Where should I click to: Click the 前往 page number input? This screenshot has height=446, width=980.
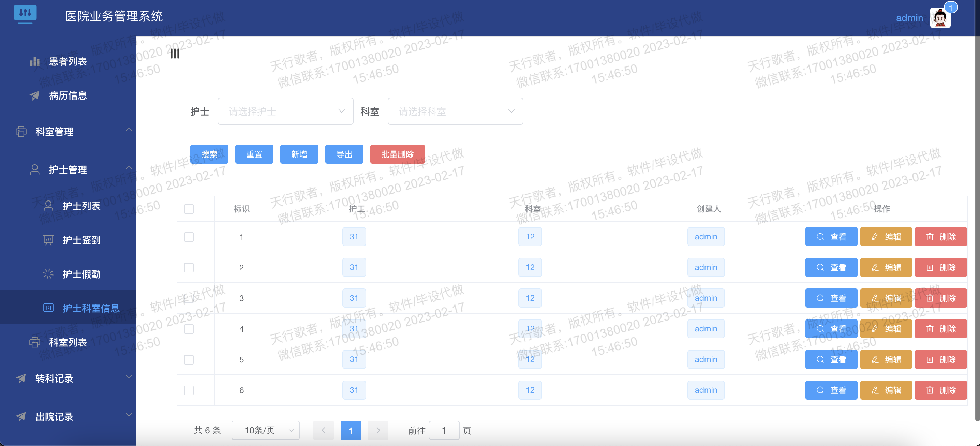coord(444,430)
